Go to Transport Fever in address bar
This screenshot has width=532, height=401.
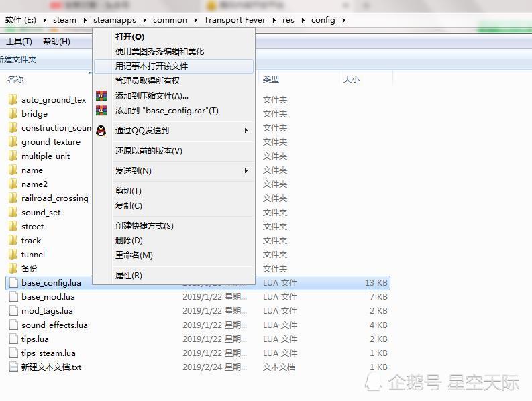pos(235,20)
